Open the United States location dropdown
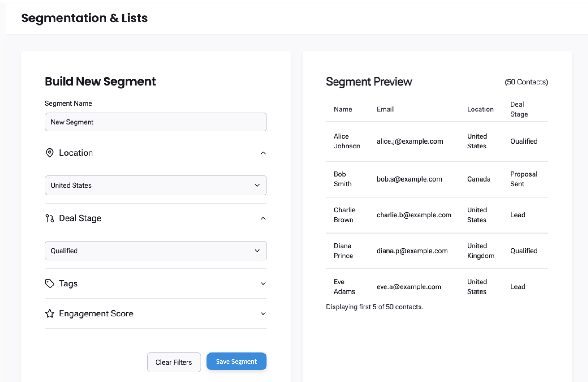The height and width of the screenshot is (382, 588). tap(156, 185)
